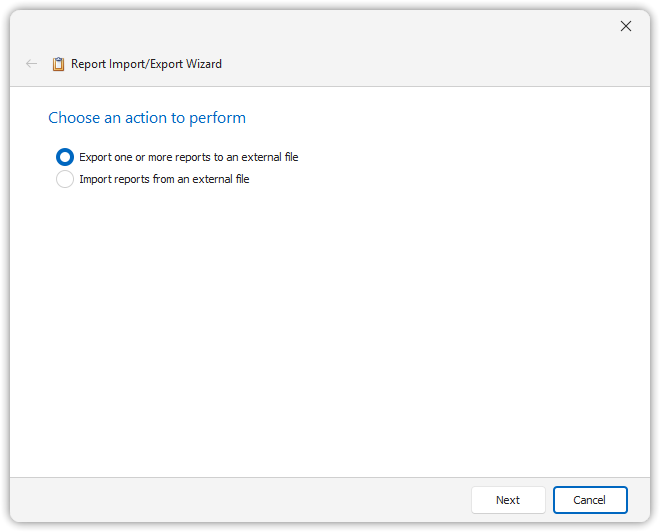Dismiss the wizard using Cancel
This screenshot has width=660, height=532.
(590, 500)
